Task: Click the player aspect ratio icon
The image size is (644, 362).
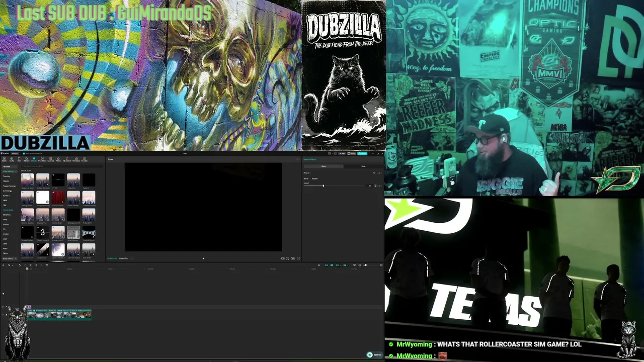Action: point(293,258)
